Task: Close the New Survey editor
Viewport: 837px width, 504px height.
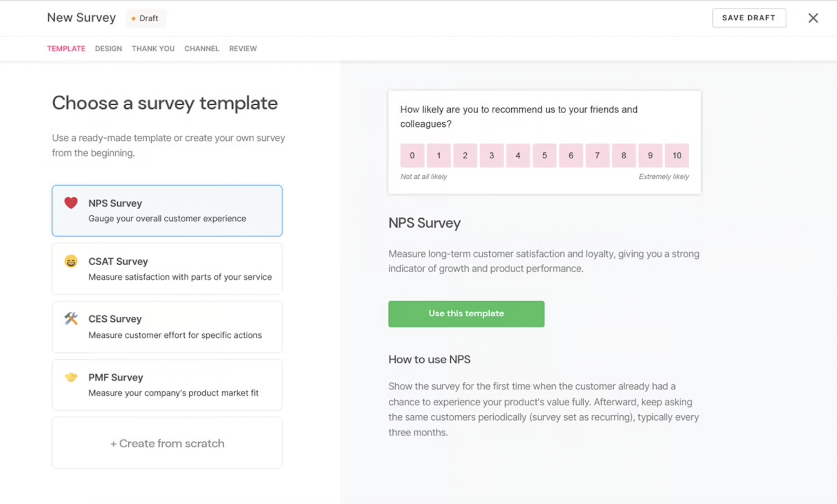Action: [813, 18]
